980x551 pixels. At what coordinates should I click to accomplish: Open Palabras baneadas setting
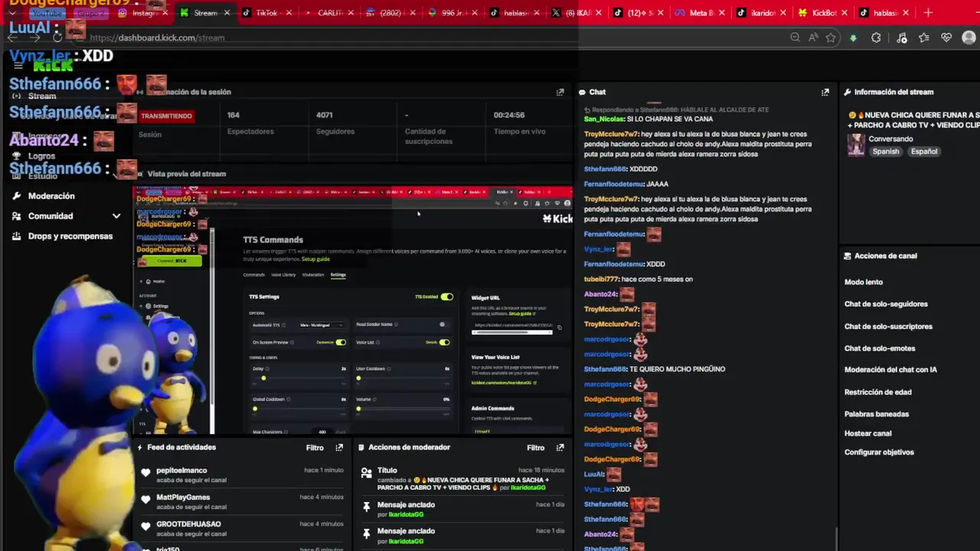pyautogui.click(x=877, y=414)
